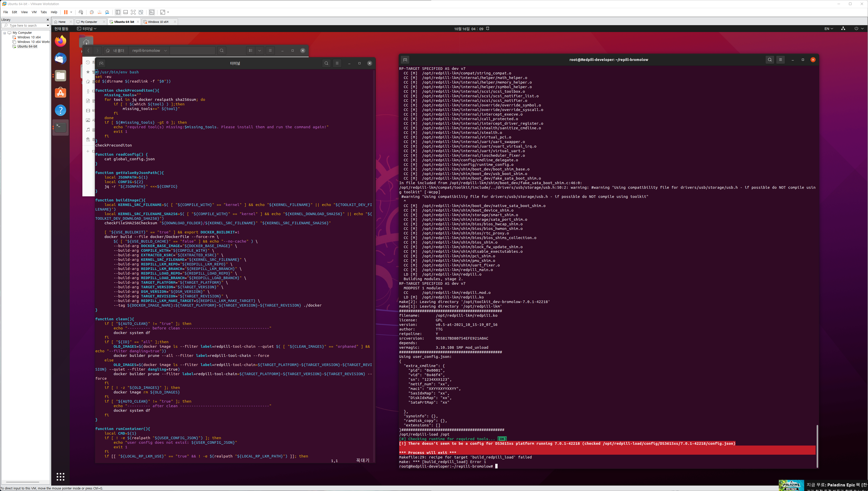Open the repill-bromolow breadcrumb dropdown

pos(165,51)
